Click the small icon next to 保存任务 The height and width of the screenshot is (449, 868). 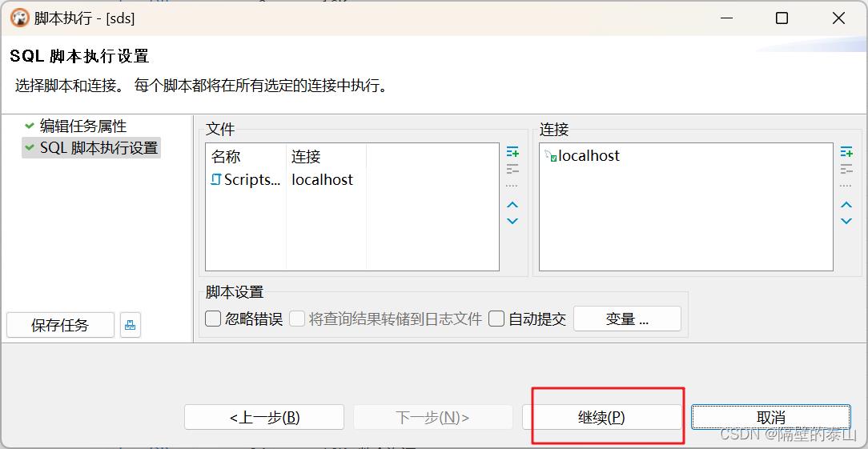point(131,325)
